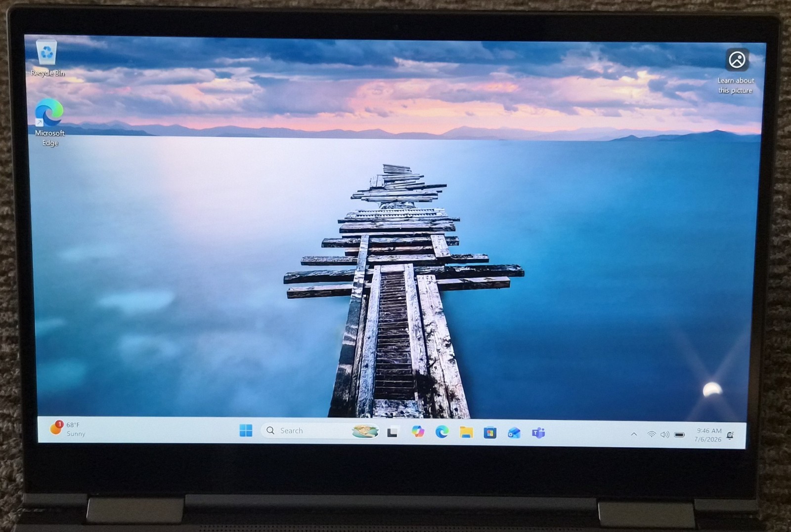Open File Explorer from the taskbar
Viewport: 791px width, 532px height.
coord(466,433)
